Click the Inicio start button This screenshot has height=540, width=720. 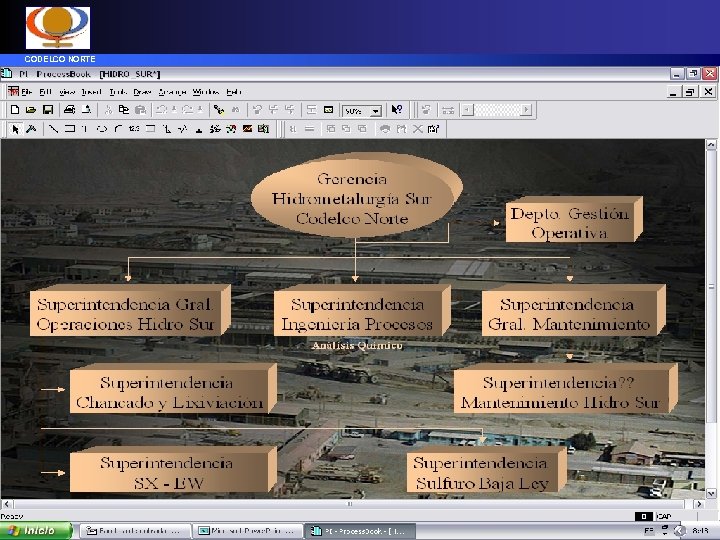pos(37,531)
